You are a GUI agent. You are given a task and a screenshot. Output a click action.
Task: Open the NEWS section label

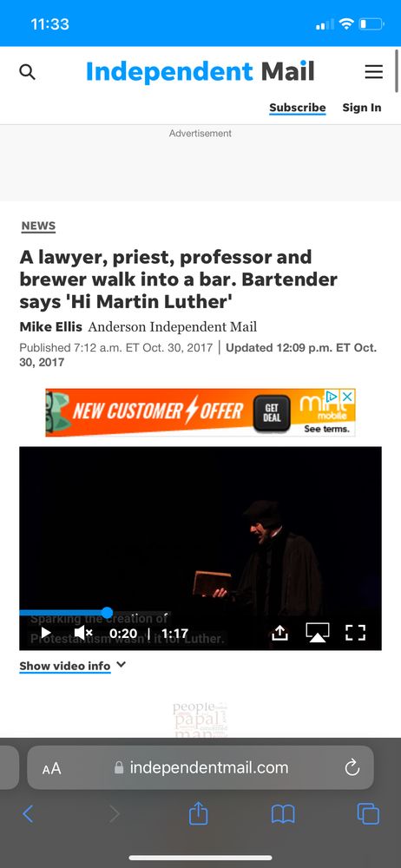click(38, 226)
